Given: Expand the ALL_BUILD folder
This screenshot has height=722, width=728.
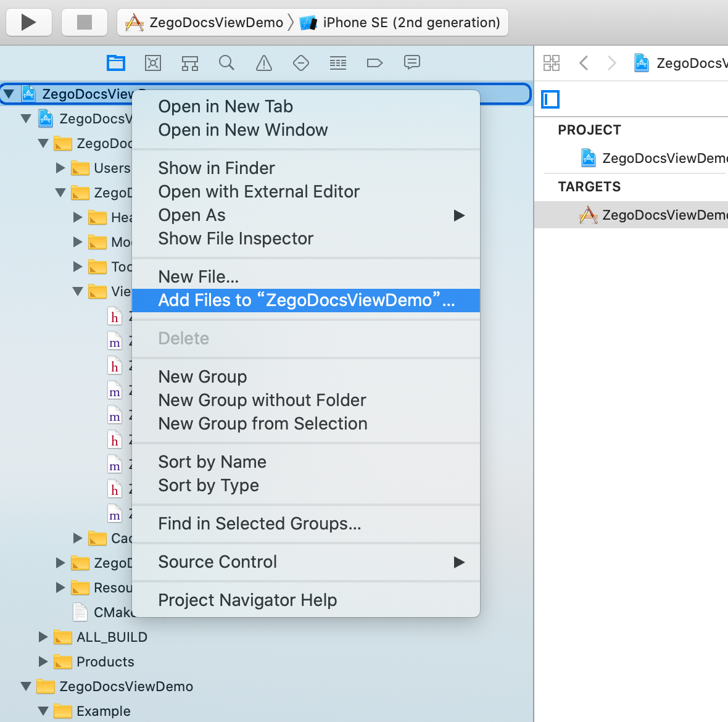Looking at the screenshot, I should (x=43, y=637).
